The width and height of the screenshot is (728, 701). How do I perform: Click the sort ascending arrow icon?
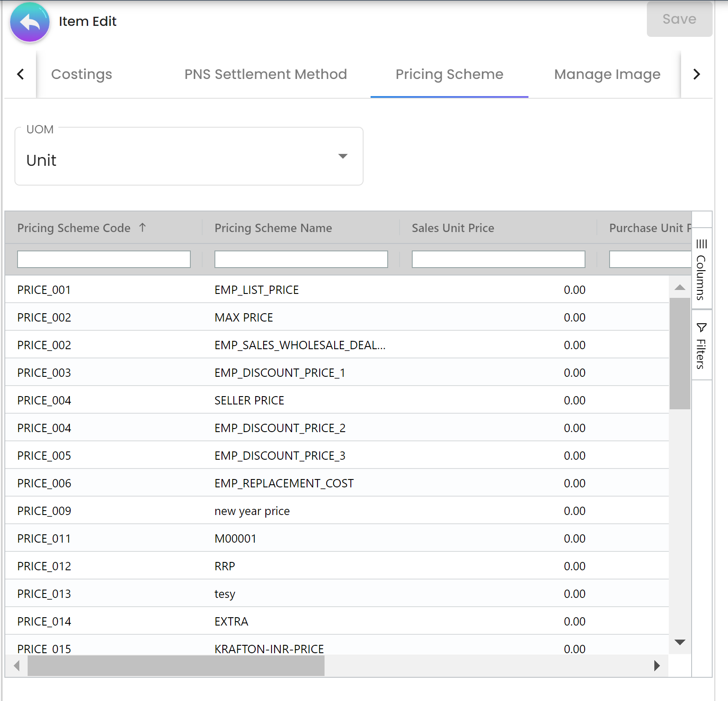click(x=142, y=228)
